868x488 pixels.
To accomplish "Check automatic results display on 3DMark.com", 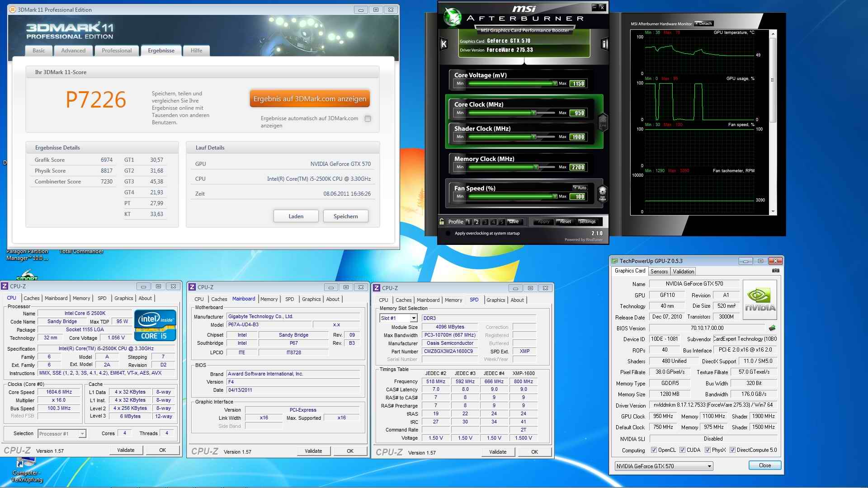I will click(368, 119).
